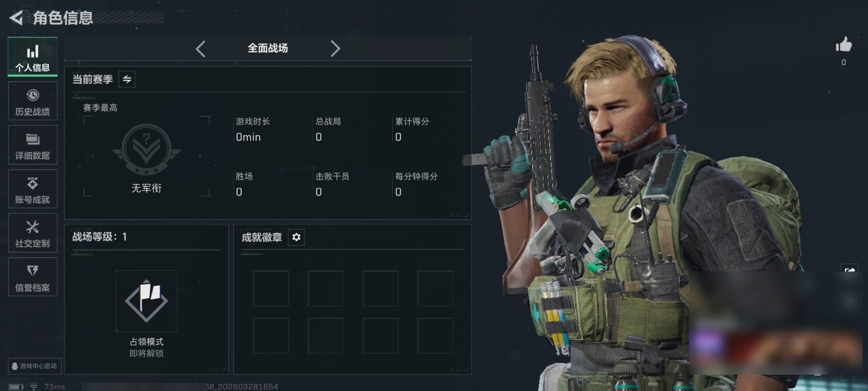
Task: Select the 占领模式 flag icon
Action: click(146, 301)
